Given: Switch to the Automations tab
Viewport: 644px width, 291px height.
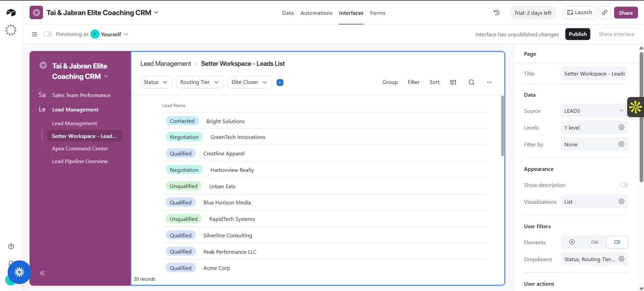Looking at the screenshot, I should [x=316, y=13].
